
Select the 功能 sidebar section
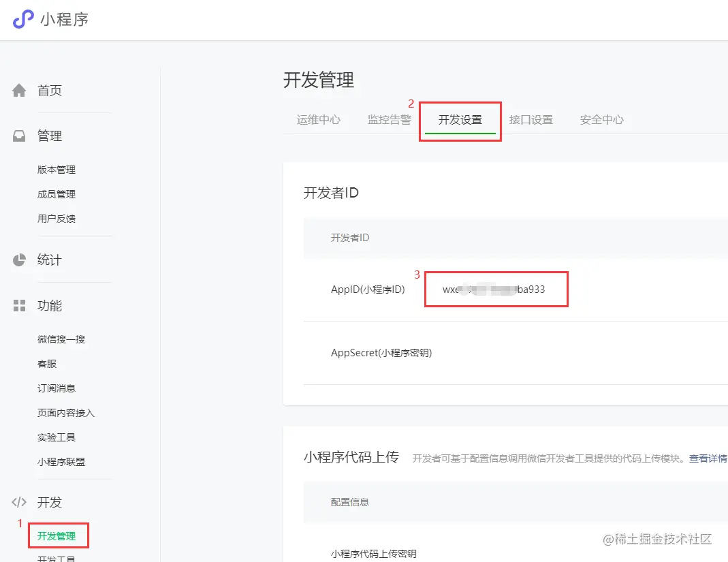click(x=50, y=306)
